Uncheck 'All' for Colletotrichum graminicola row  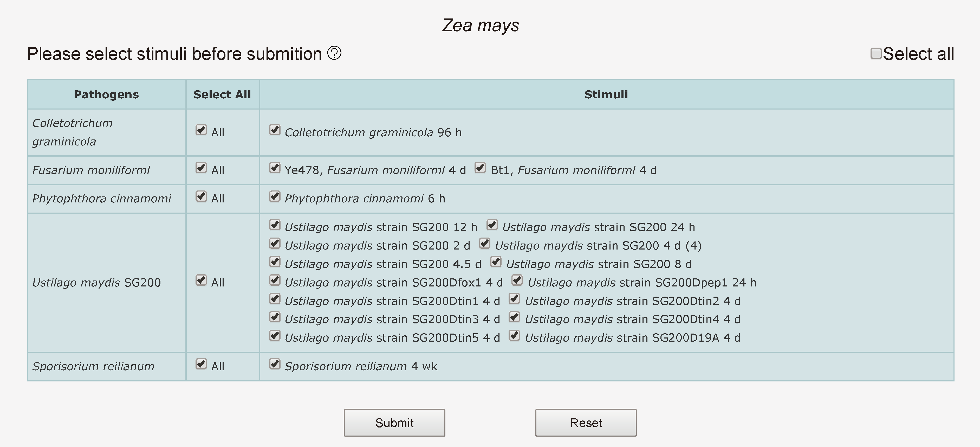coord(201,130)
